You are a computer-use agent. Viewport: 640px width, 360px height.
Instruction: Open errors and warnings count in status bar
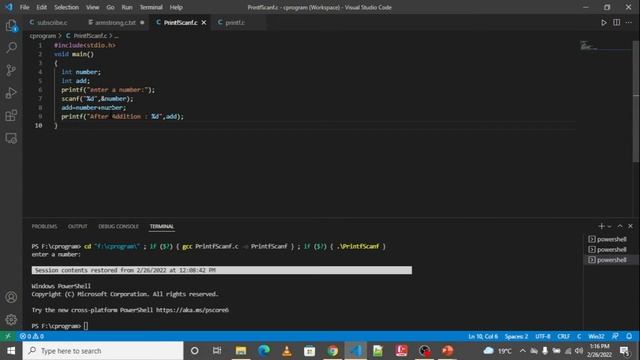pyautogui.click(x=32, y=336)
